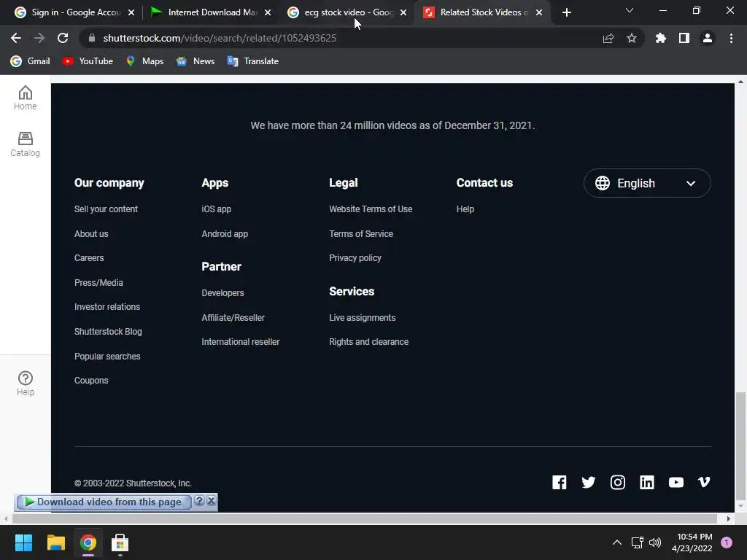
Task: Share this page via address bar icon
Action: [x=608, y=38]
